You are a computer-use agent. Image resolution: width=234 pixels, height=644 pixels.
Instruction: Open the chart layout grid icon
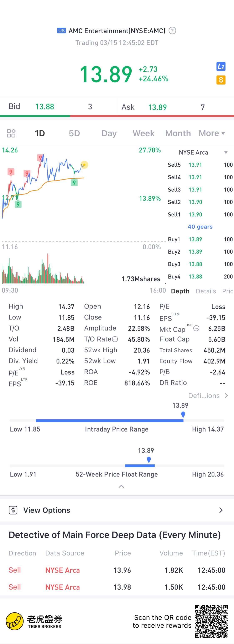click(x=11, y=133)
